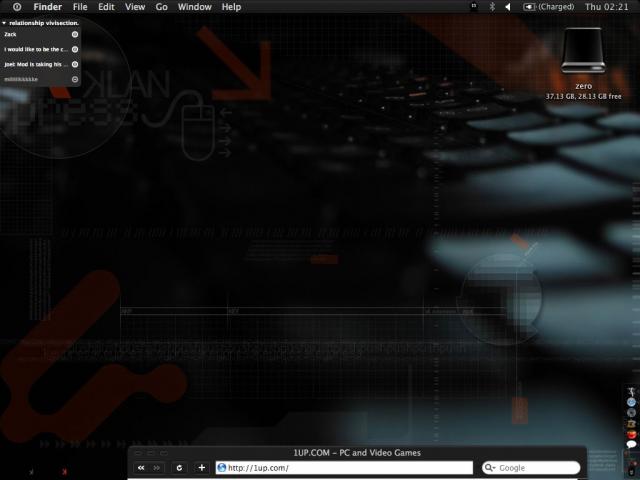Open the Finder menu
640x480 pixels.
(48, 7)
